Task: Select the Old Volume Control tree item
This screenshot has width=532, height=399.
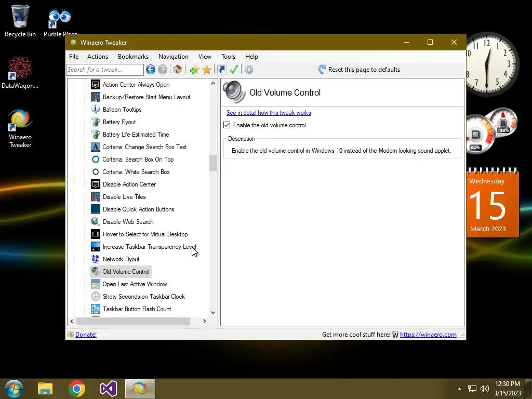Action: (x=126, y=271)
